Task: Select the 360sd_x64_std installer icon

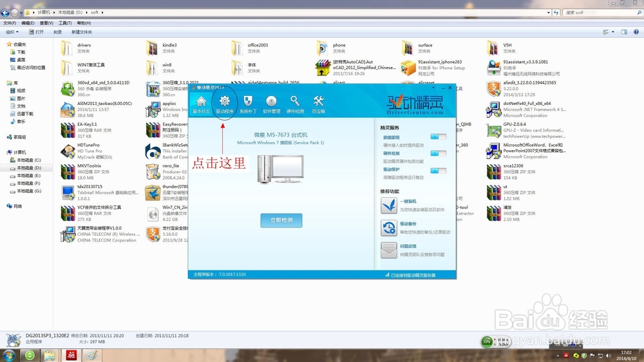Action: point(68,89)
